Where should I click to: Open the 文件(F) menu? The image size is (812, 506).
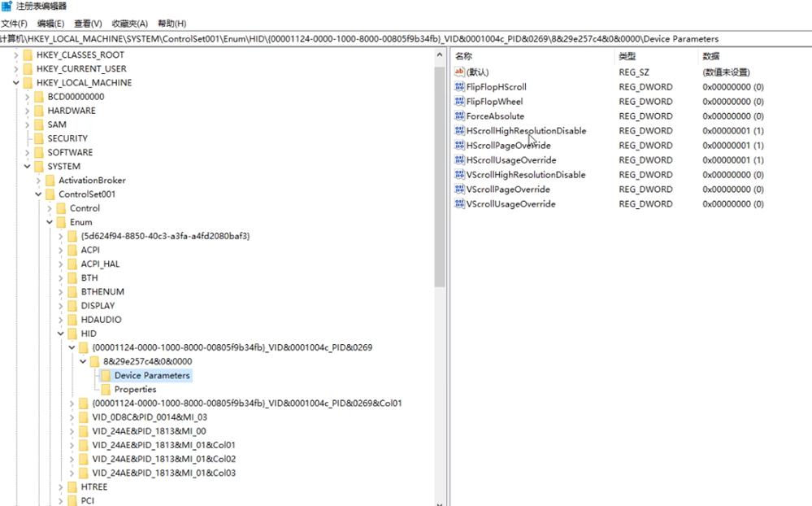(14, 24)
